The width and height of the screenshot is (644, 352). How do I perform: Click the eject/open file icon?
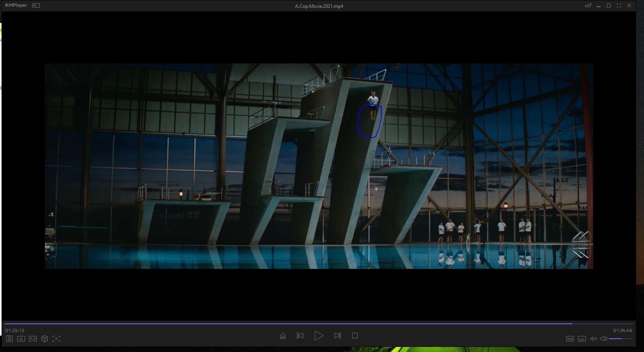click(x=283, y=336)
